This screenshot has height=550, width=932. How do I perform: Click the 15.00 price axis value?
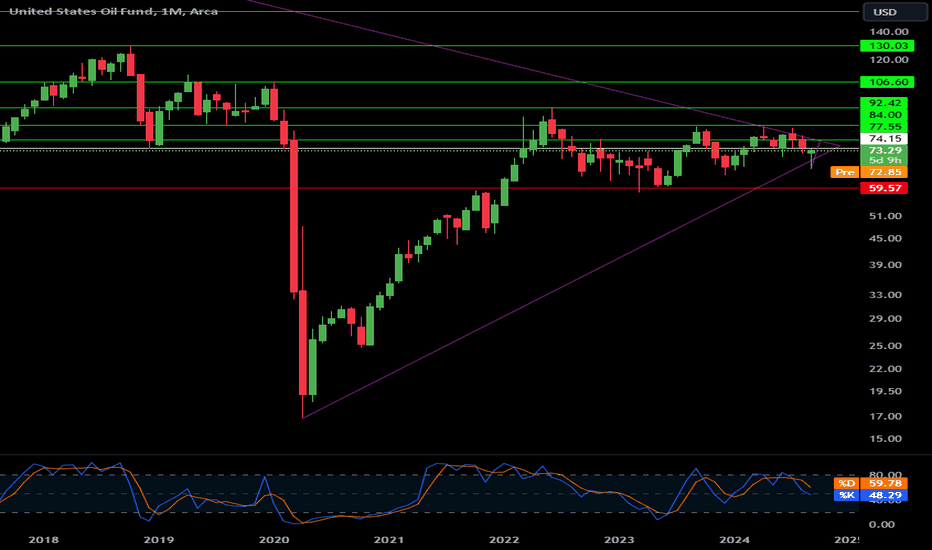[885, 439]
